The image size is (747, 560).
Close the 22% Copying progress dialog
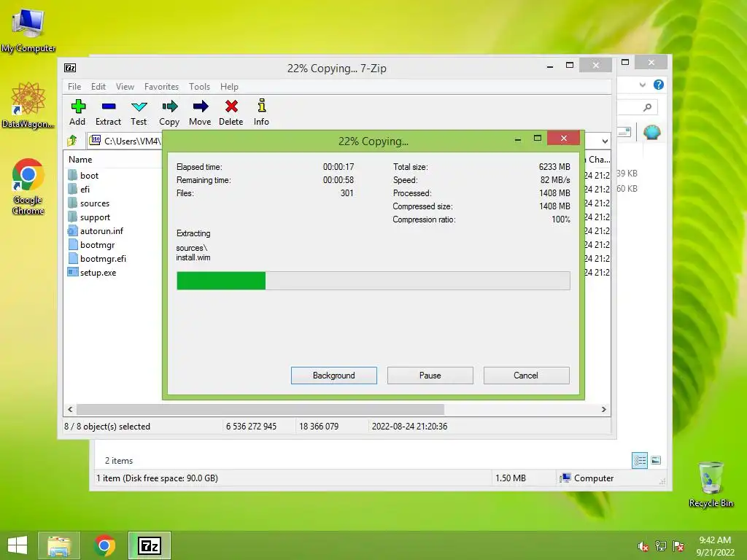pyautogui.click(x=564, y=138)
